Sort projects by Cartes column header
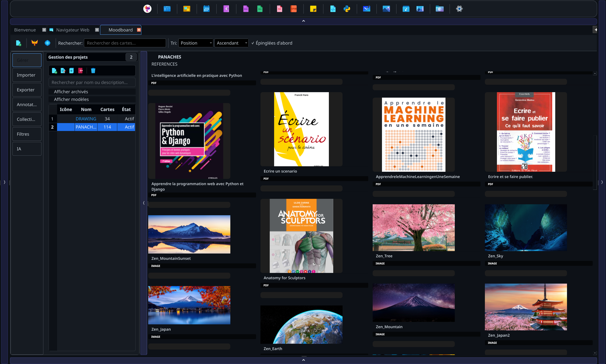This screenshot has width=606, height=364. click(x=107, y=109)
